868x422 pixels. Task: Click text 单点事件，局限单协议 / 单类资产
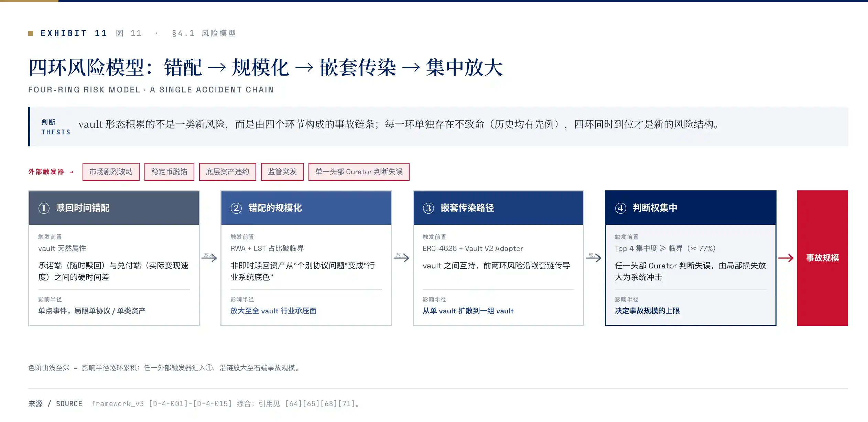[x=92, y=311]
